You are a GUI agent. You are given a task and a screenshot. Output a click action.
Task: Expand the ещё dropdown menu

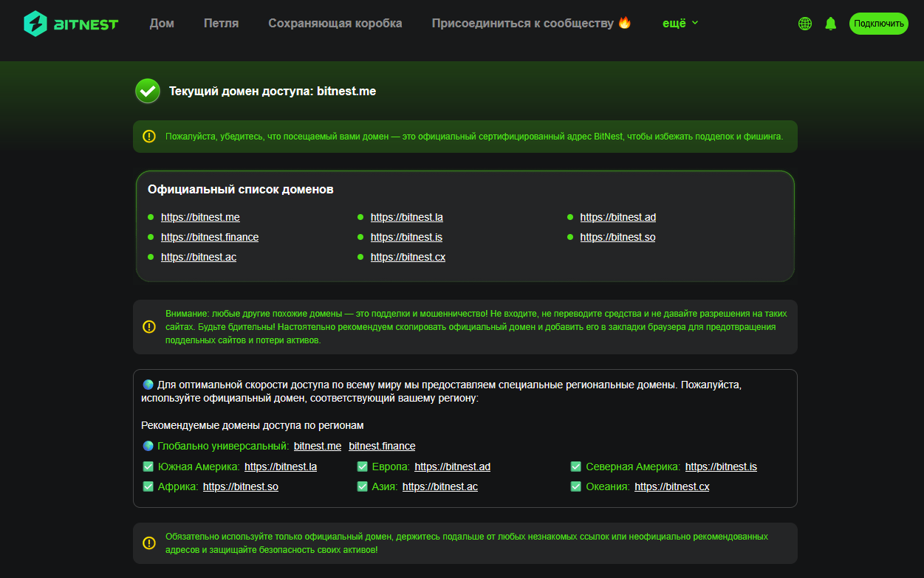pos(674,23)
